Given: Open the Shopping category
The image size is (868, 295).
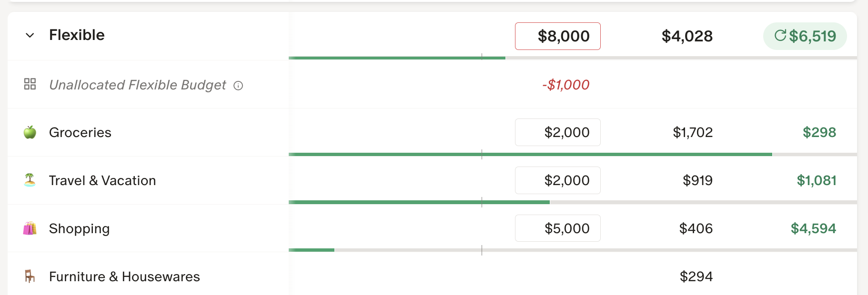Looking at the screenshot, I should 80,229.
